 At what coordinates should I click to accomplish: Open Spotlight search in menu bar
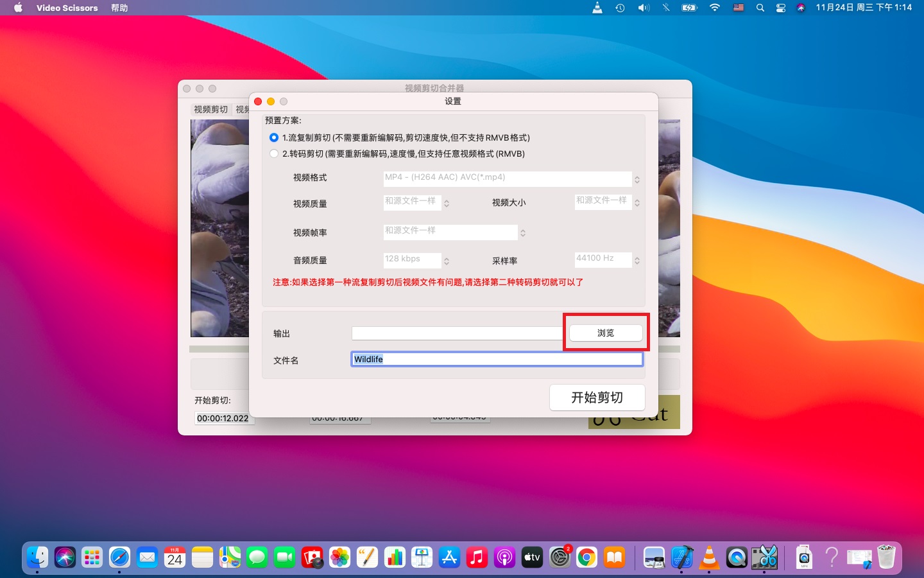tap(760, 8)
